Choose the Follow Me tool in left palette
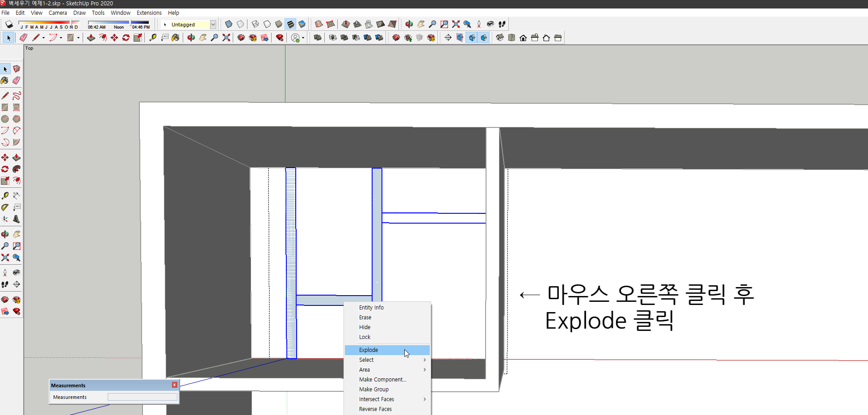The image size is (868, 415). [x=17, y=169]
